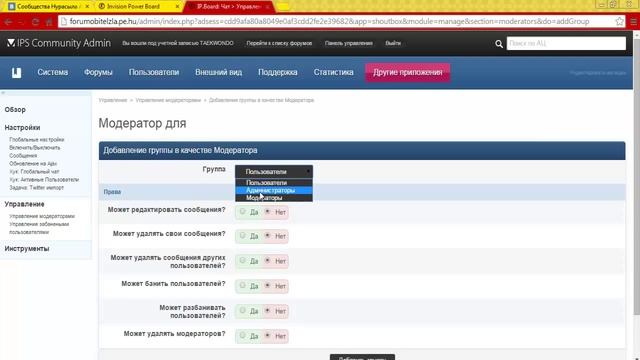Screen dimensions: 640x360
Task: Click the Управление breadcrumb link
Action: pos(113,100)
